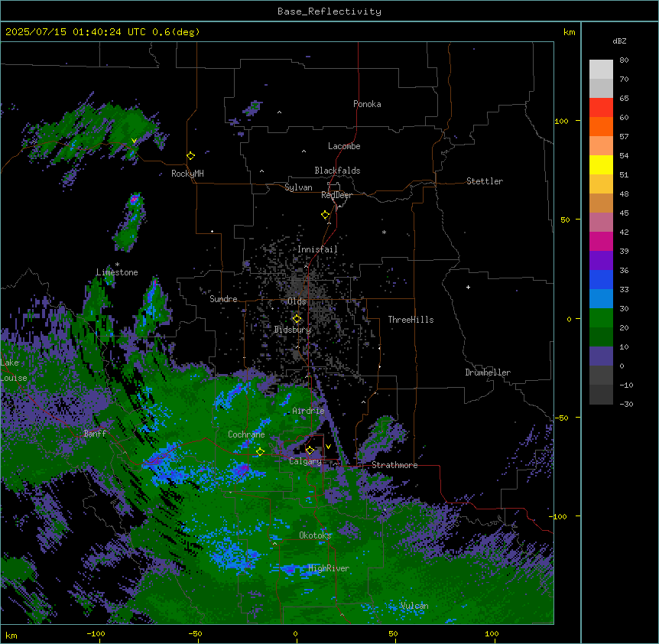659x644 pixels.
Task: Click the yellow V marker east of Calgary
Action: click(x=328, y=447)
